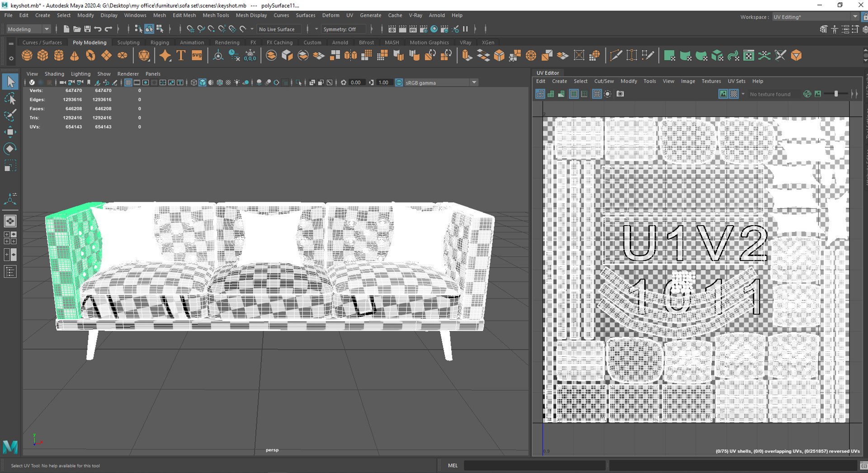Viewport: 868px width, 473px height.
Task: Open the Edit Mesh menu
Action: click(184, 15)
